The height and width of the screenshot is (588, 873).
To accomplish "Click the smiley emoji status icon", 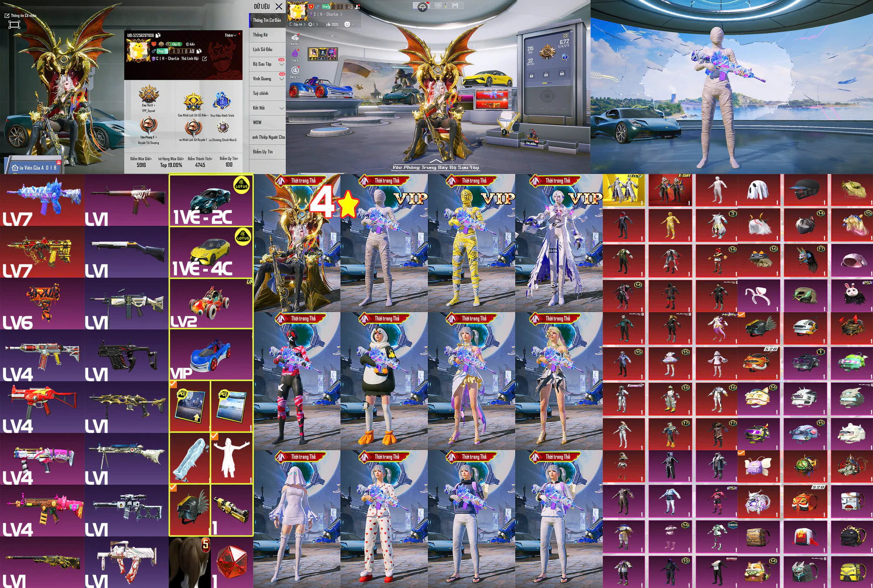I will [347, 24].
